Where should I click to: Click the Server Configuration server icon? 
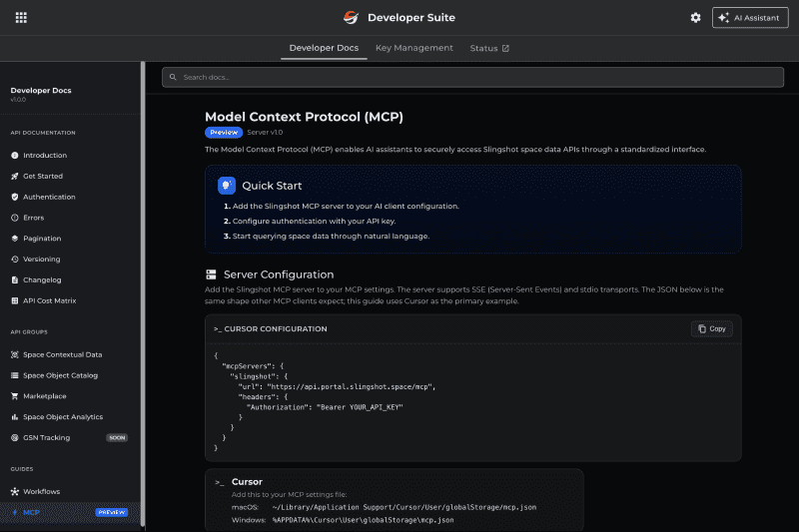(x=211, y=274)
